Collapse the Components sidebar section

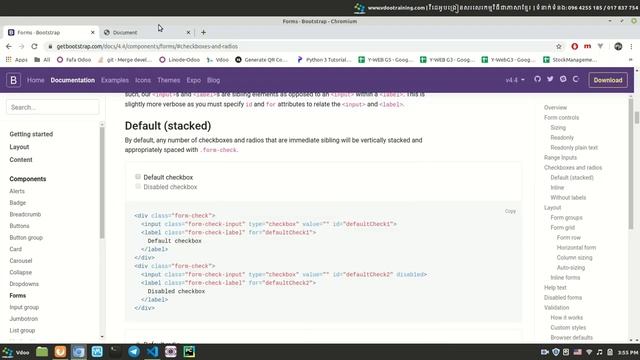[28, 179]
